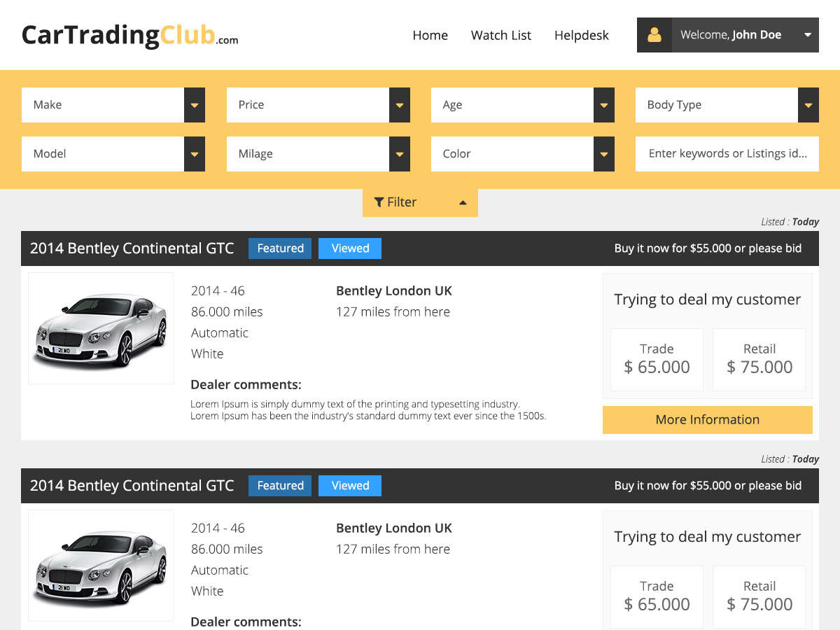The height and width of the screenshot is (630, 840).
Task: Click More Information on first listing
Action: click(x=707, y=420)
